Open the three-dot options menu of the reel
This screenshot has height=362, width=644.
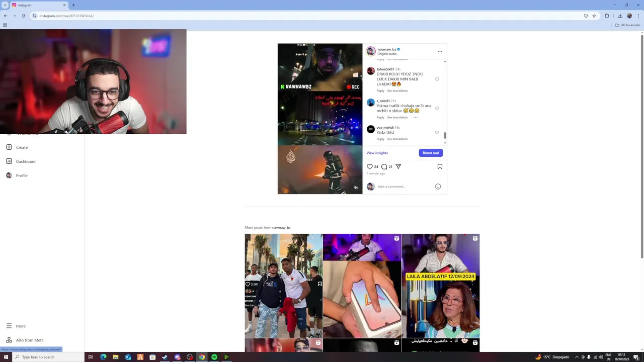440,51
